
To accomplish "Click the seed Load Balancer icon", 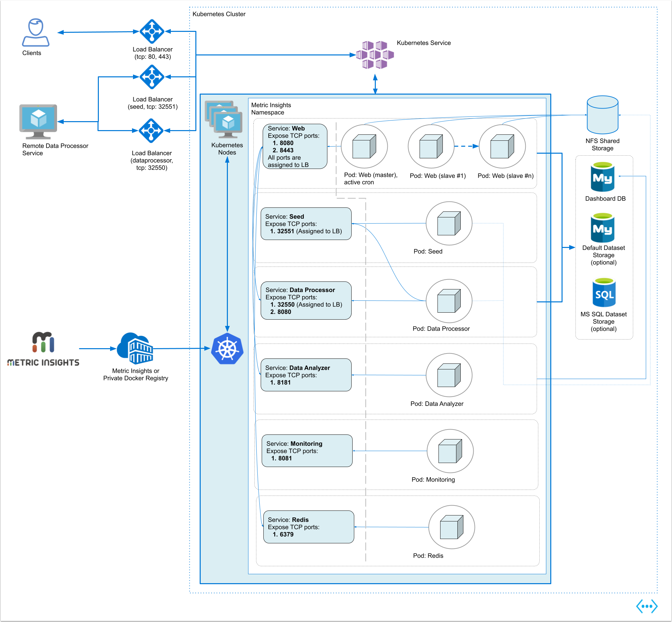I will (x=152, y=77).
